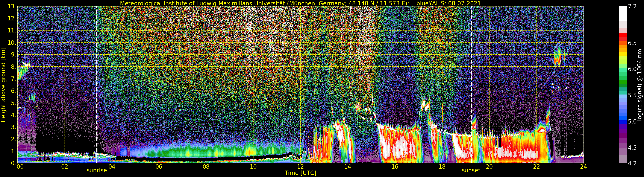Select the "sunrise" label under the axis

97,171
